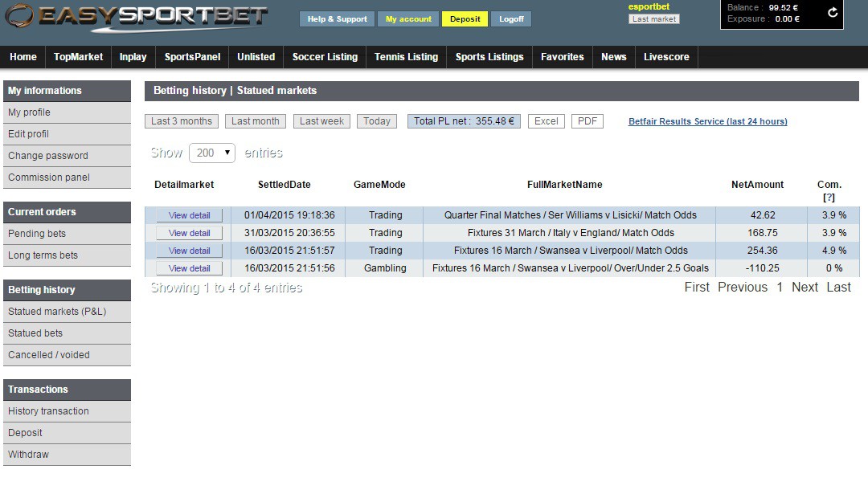Open Livescore page

[666, 57]
